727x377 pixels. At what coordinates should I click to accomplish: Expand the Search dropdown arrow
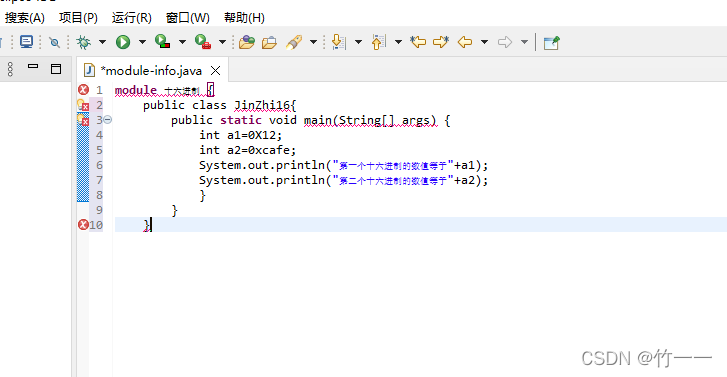[x=313, y=42]
